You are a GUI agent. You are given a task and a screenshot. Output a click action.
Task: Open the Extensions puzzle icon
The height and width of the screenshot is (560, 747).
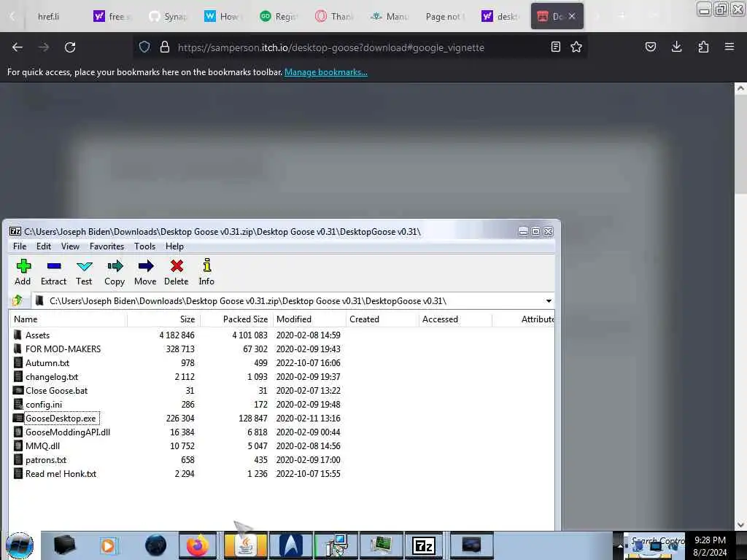tap(703, 47)
